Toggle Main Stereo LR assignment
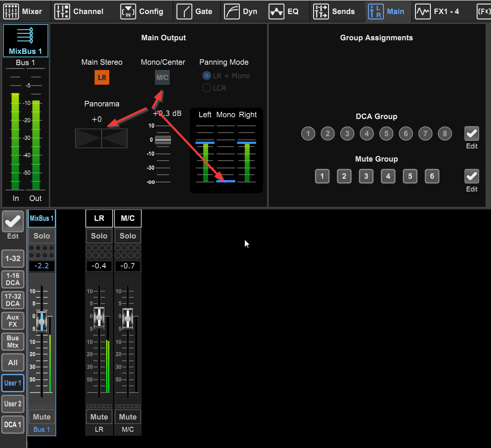This screenshot has height=448, width=491. point(102,77)
